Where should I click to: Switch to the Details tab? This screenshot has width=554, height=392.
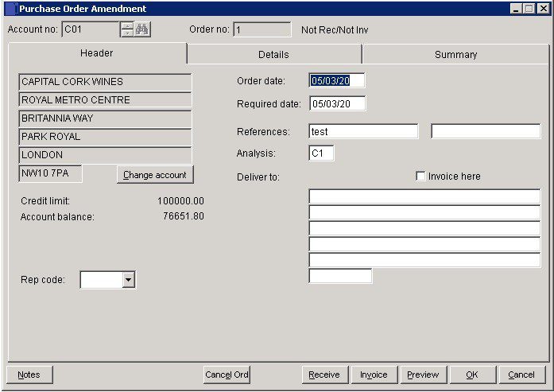click(273, 55)
